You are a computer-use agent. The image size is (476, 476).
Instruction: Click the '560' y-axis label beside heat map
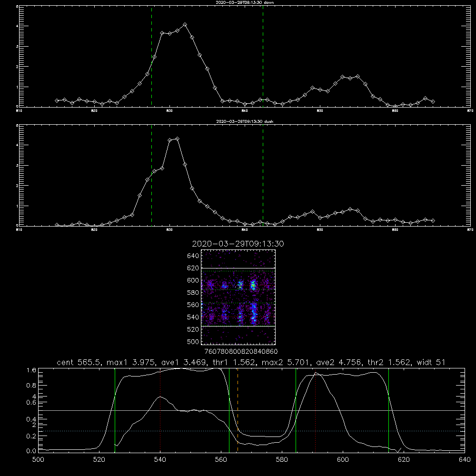(x=193, y=305)
